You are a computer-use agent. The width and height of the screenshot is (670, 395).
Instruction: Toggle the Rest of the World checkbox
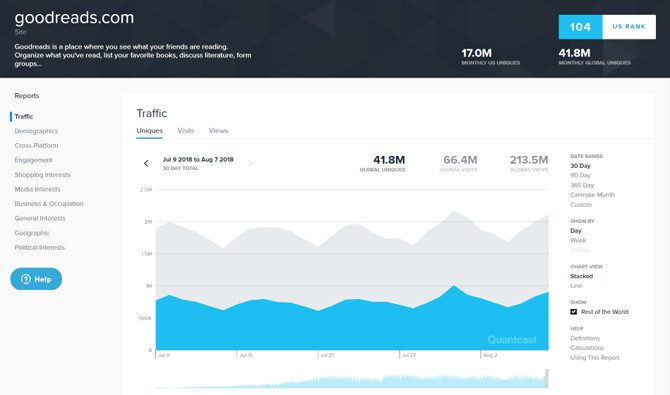pyautogui.click(x=573, y=312)
